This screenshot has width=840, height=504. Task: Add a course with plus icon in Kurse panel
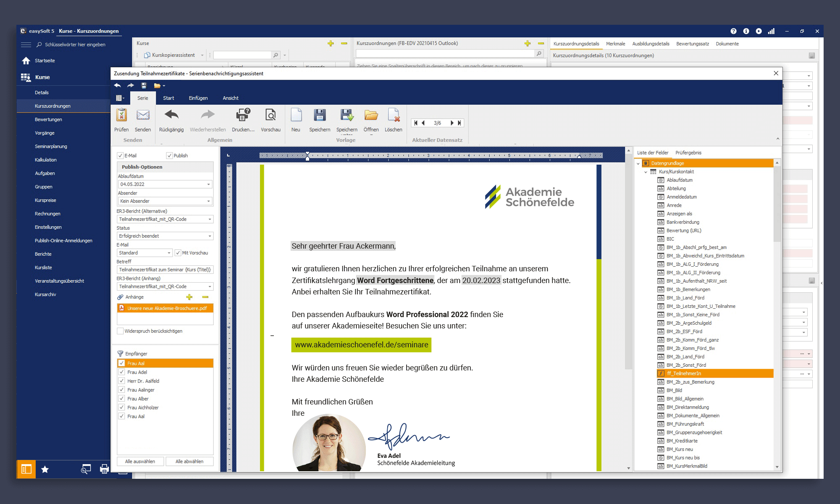click(x=331, y=43)
